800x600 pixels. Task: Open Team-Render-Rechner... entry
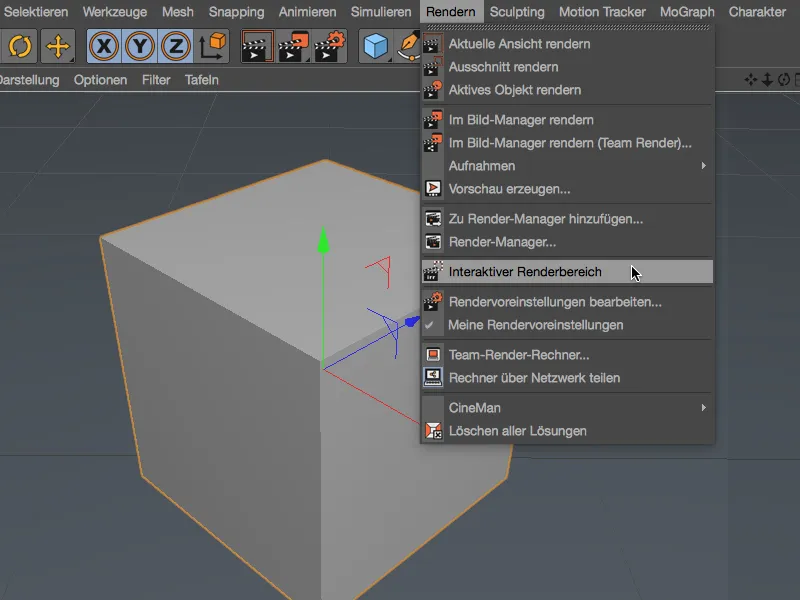(567, 355)
